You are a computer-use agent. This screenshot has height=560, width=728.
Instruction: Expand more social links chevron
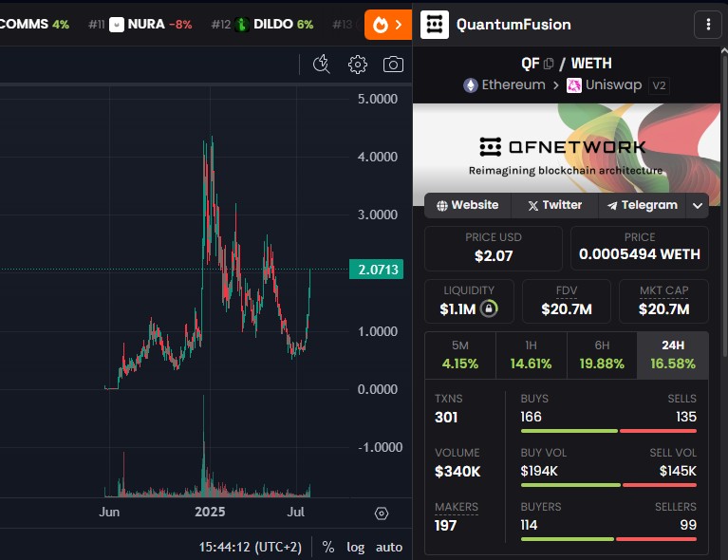(698, 206)
